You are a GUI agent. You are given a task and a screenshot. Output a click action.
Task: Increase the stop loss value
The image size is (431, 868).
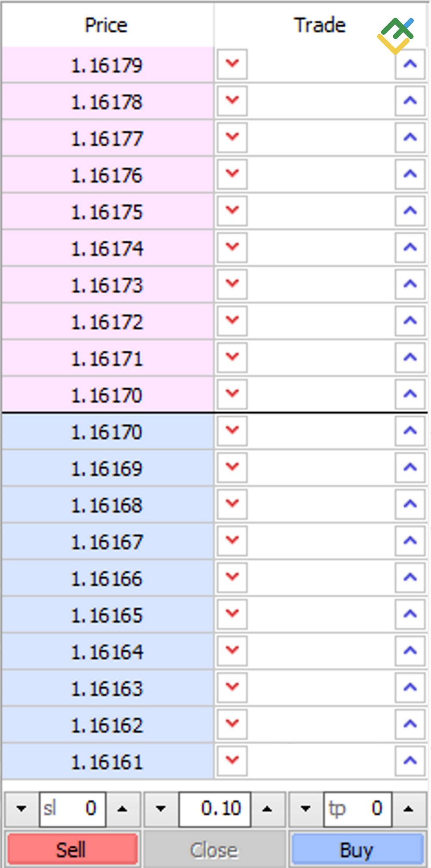(x=122, y=809)
